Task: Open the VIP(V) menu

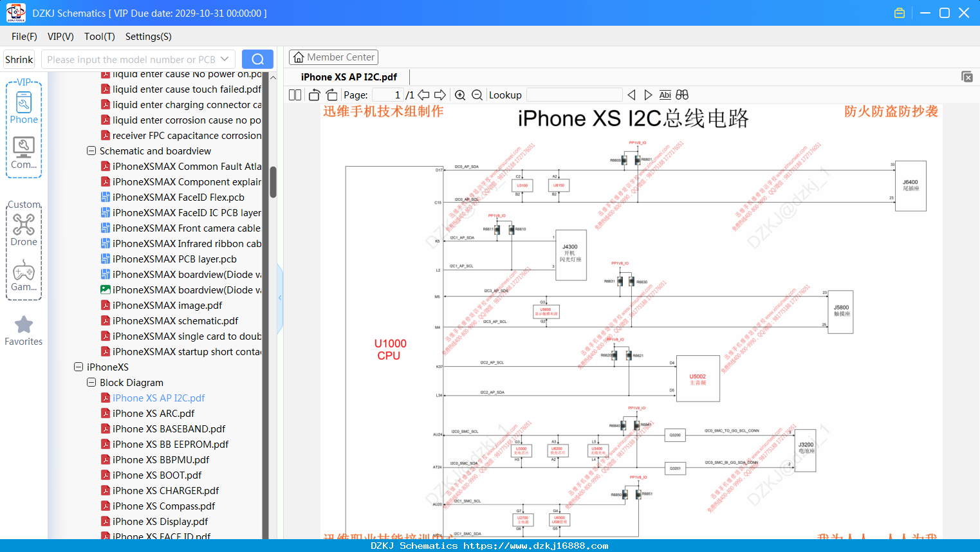Action: point(60,37)
